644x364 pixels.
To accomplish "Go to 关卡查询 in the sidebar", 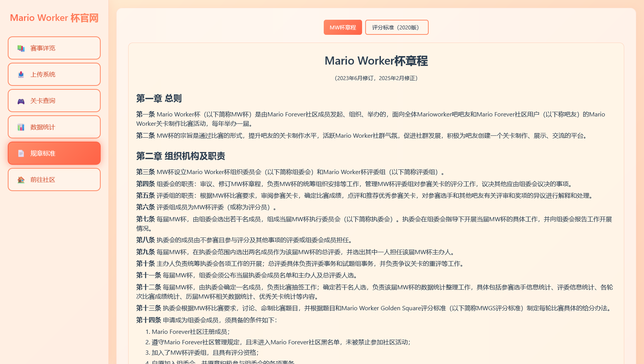I will point(54,101).
